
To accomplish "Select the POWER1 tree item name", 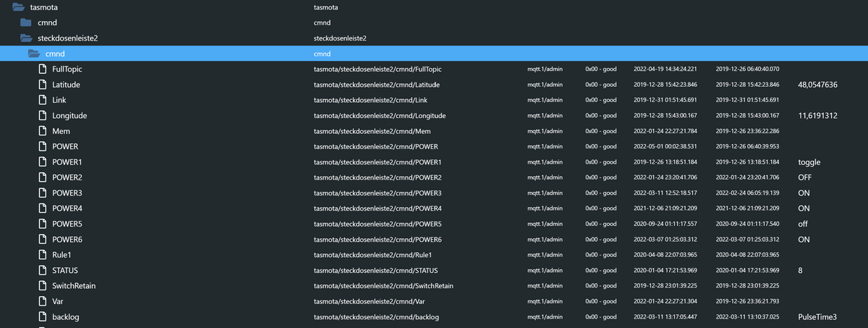I will (67, 161).
